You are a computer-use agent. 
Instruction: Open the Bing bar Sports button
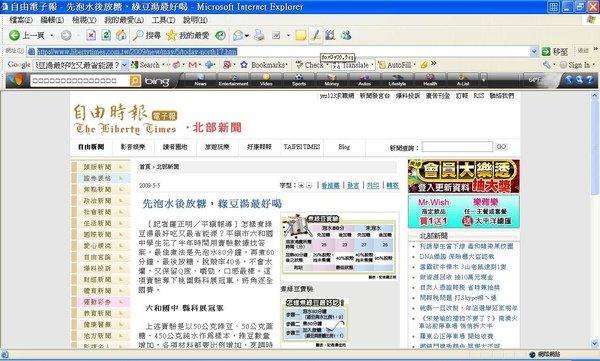[299, 80]
